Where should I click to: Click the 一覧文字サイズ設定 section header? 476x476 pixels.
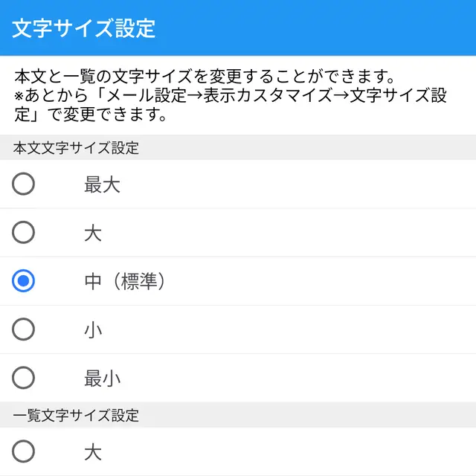coord(76,415)
